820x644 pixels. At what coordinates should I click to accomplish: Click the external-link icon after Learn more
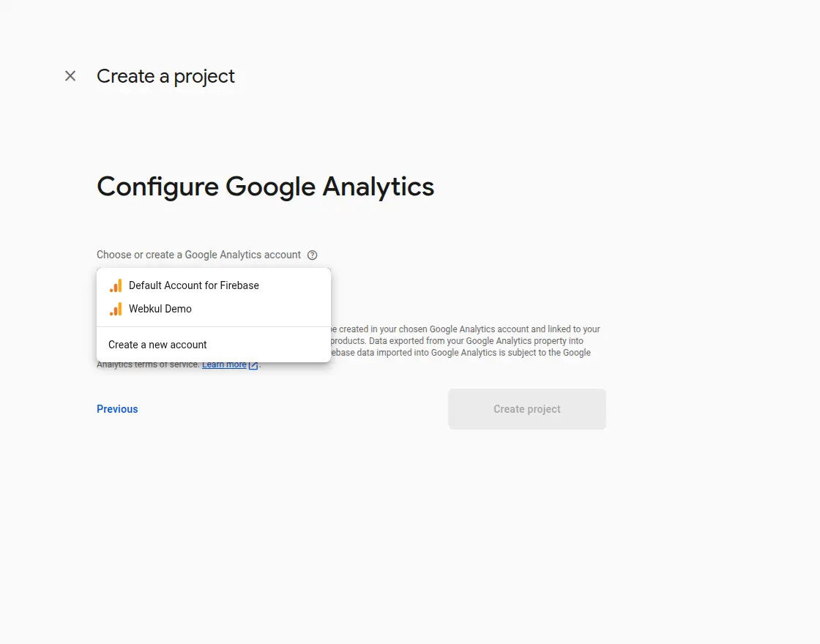pyautogui.click(x=253, y=365)
